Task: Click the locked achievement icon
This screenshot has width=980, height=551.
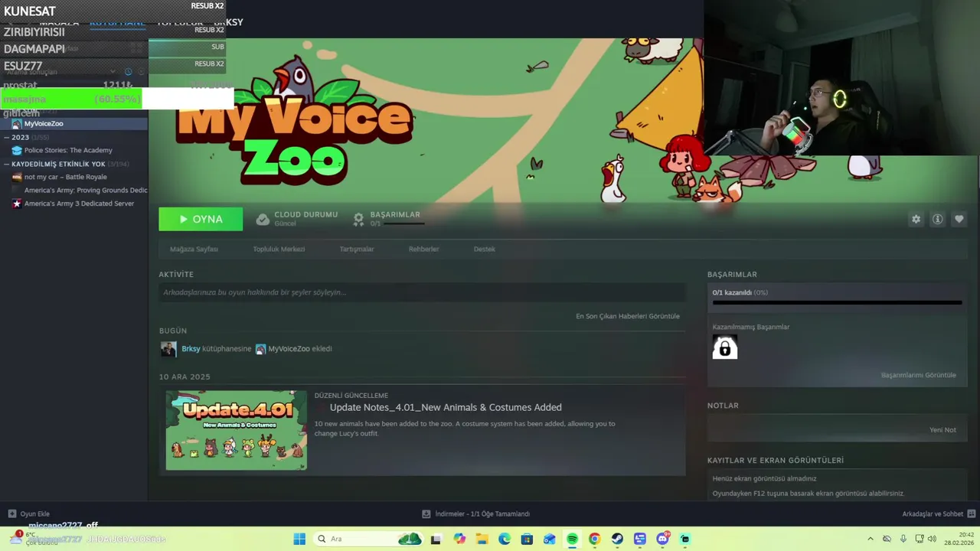Action: tap(725, 348)
